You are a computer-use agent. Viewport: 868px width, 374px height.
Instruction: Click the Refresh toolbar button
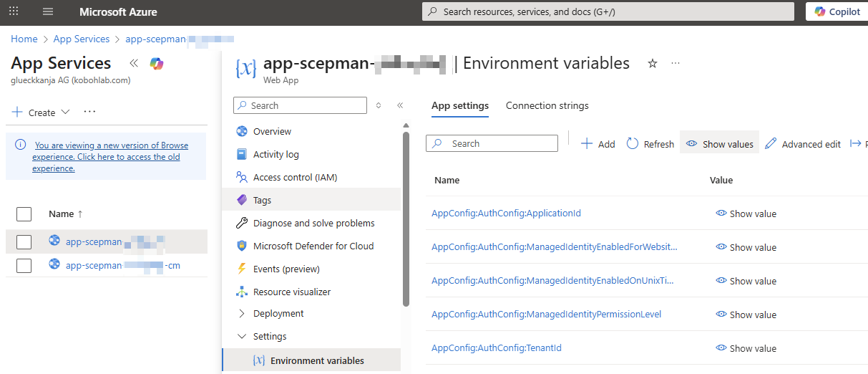tap(650, 144)
